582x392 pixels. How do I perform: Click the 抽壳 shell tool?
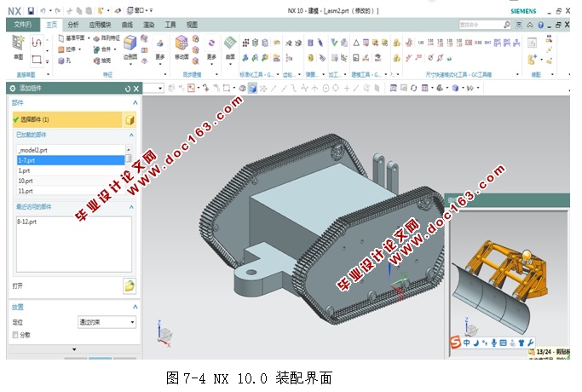point(102,61)
